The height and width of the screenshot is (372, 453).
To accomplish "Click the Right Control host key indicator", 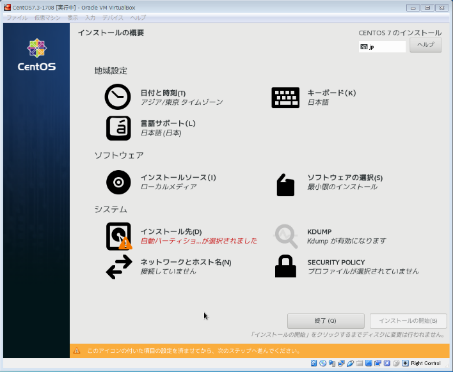I will click(x=425, y=363).
